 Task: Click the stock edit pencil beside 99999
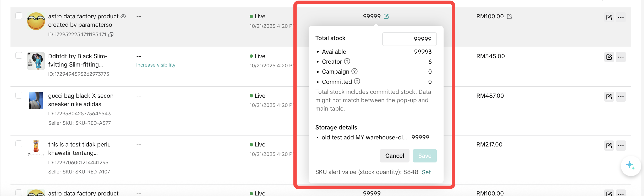point(386,16)
